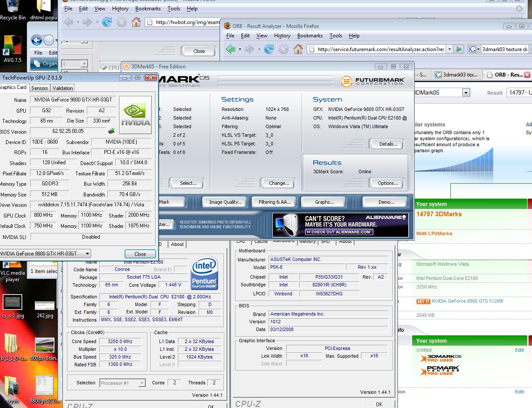Image resolution: width=532 pixels, height=408 pixels.
Task: Click Intel Pentium logo in CPU-Z
Action: 204,273
